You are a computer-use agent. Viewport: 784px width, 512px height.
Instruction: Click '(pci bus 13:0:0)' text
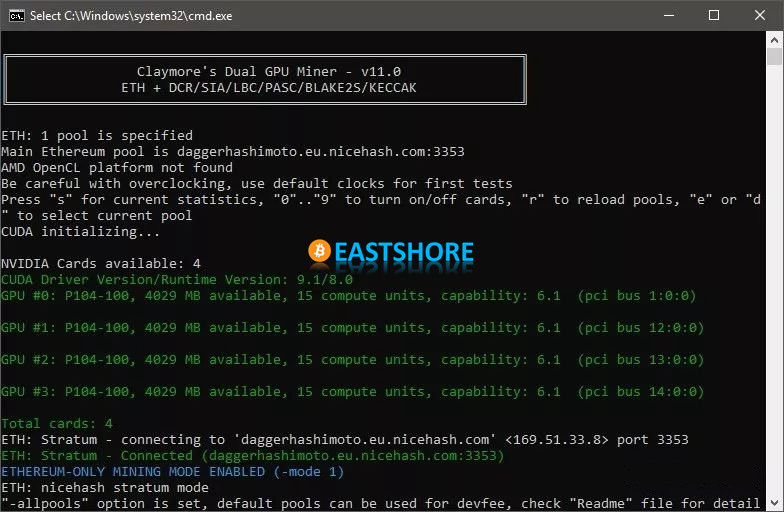[x=640, y=360]
